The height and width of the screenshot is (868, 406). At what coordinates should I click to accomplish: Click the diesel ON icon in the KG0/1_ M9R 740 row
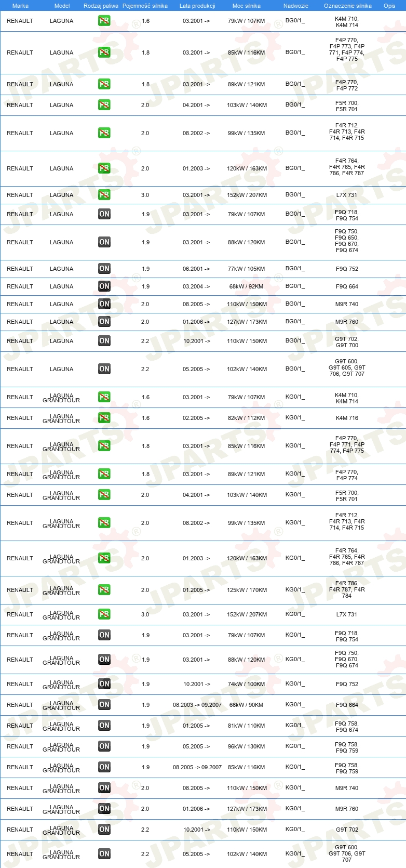[104, 788]
